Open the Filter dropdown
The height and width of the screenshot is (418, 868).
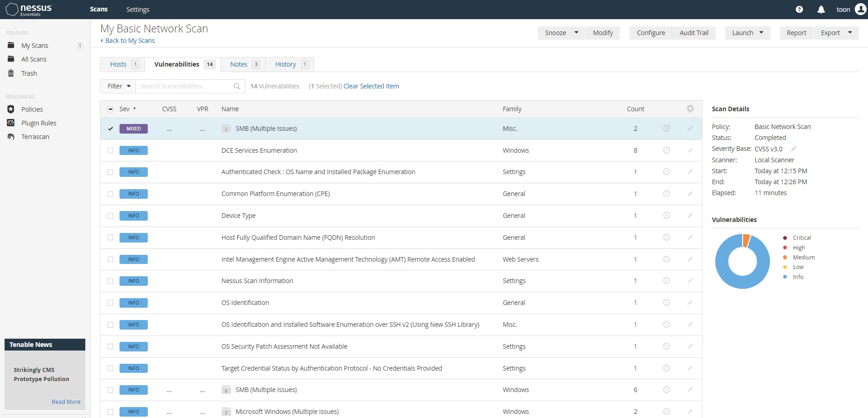coord(119,86)
